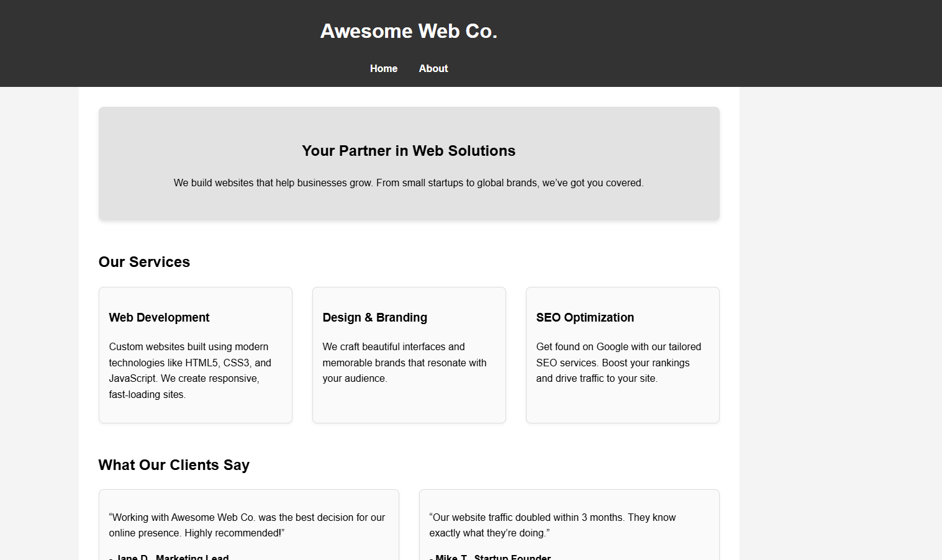Open the About page link
Screen dimensions: 942x560
[433, 68]
